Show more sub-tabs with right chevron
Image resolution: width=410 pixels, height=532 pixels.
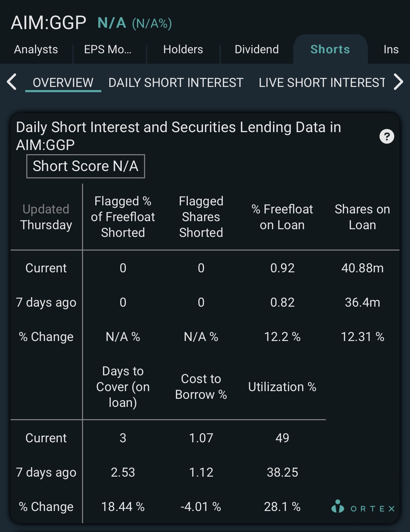(x=398, y=82)
